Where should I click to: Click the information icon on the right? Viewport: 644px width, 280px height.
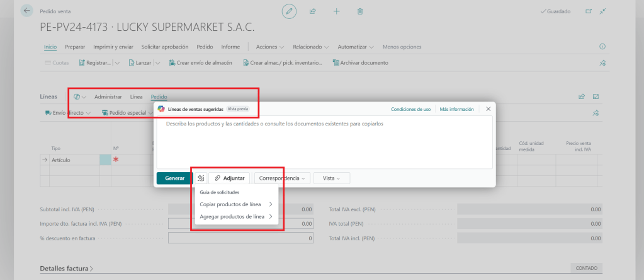[x=602, y=47]
